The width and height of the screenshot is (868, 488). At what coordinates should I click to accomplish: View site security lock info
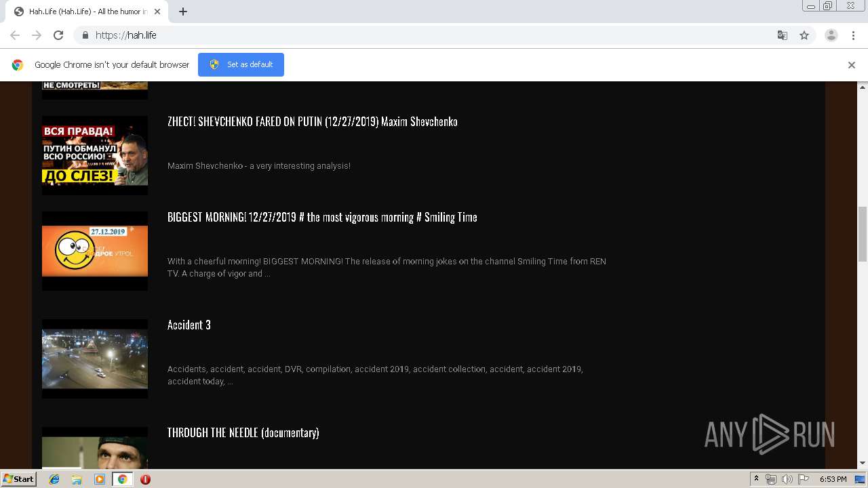tap(85, 35)
